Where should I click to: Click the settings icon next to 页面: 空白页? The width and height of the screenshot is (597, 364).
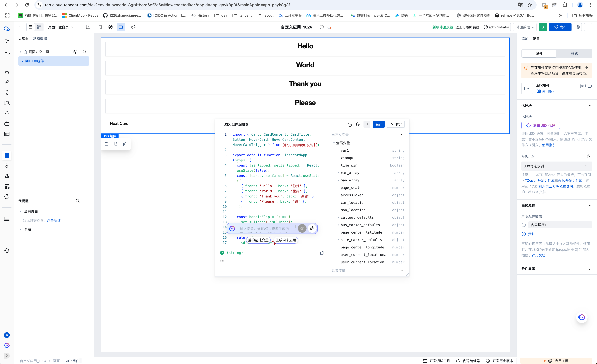75,52
